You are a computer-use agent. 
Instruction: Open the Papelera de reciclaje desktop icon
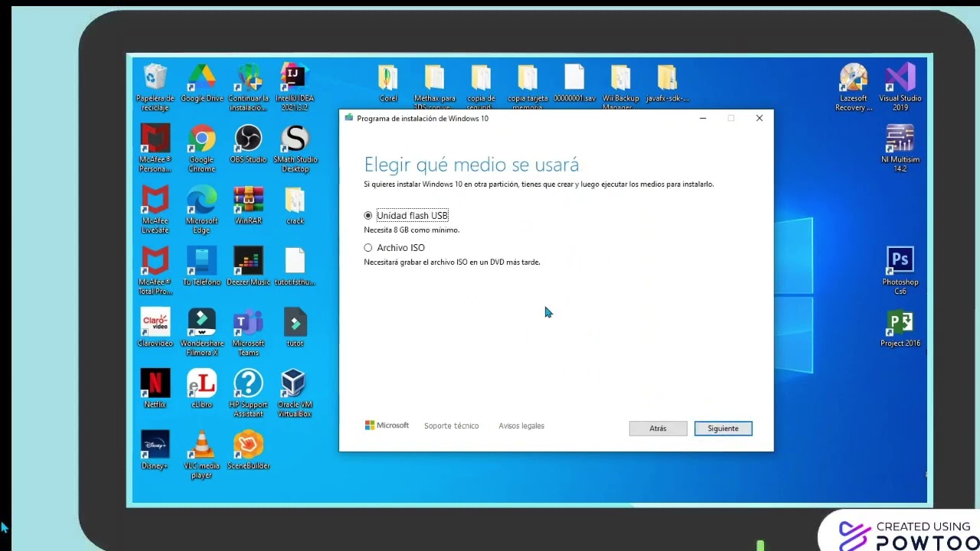(x=155, y=77)
